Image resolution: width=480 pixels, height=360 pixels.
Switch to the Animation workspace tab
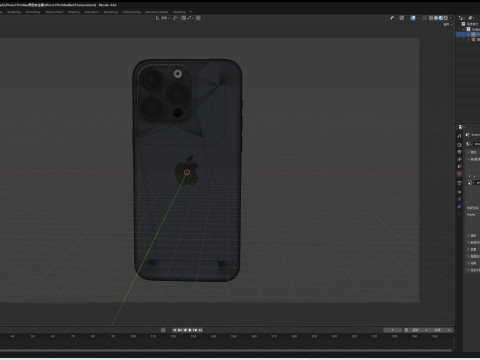(x=92, y=12)
